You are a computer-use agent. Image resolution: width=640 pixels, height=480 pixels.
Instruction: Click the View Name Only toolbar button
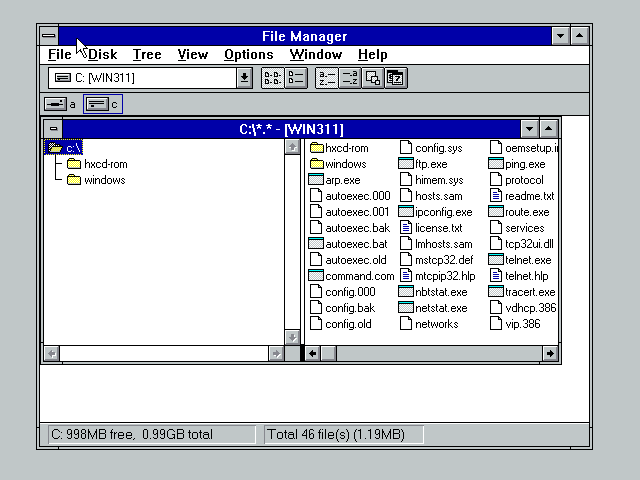click(x=272, y=78)
